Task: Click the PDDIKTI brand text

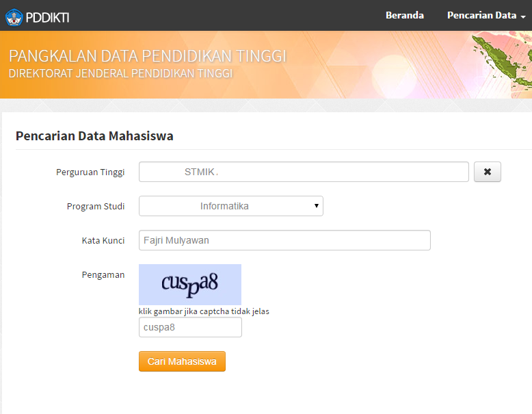Action: tap(47, 17)
